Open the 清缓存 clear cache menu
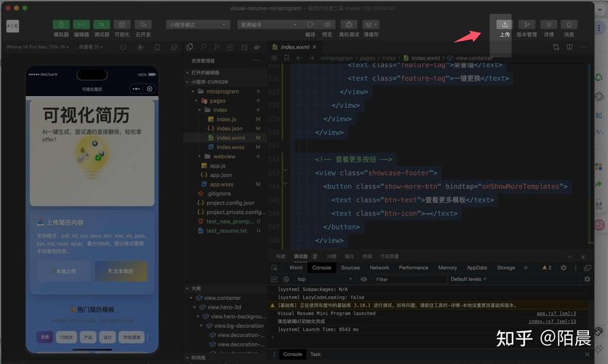 tap(371, 25)
